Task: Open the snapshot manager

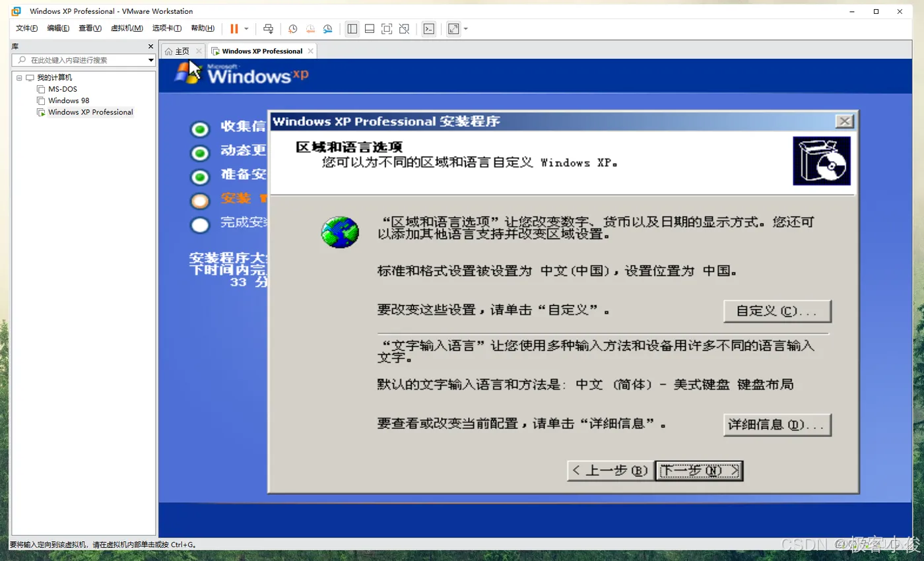Action: click(328, 28)
